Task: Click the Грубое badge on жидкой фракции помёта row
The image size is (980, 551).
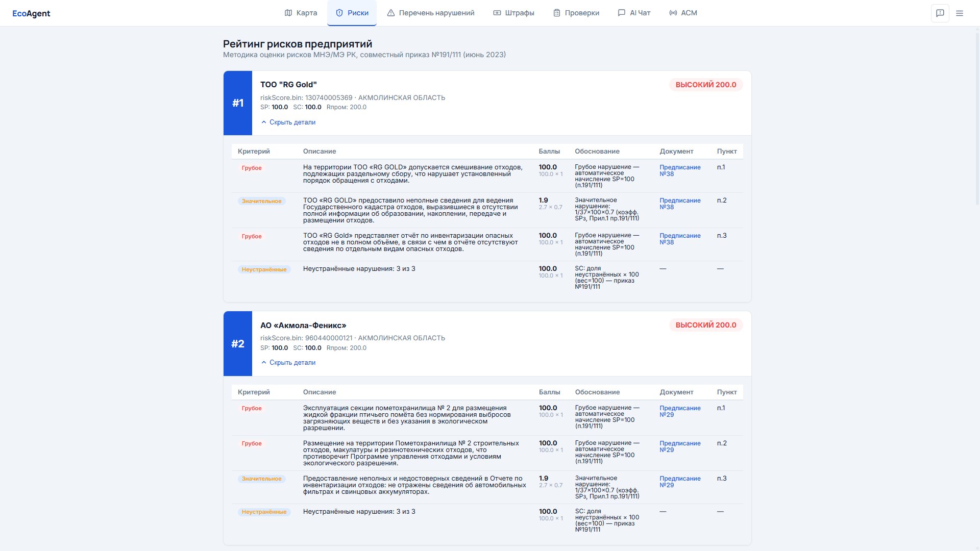Action: (252, 408)
